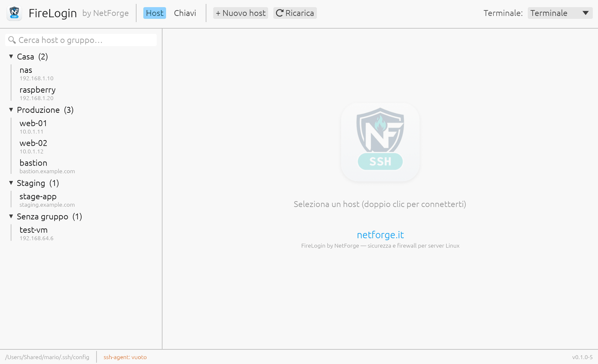The height and width of the screenshot is (364, 598).
Task: Click the bastion.example.com address text
Action: tap(47, 172)
